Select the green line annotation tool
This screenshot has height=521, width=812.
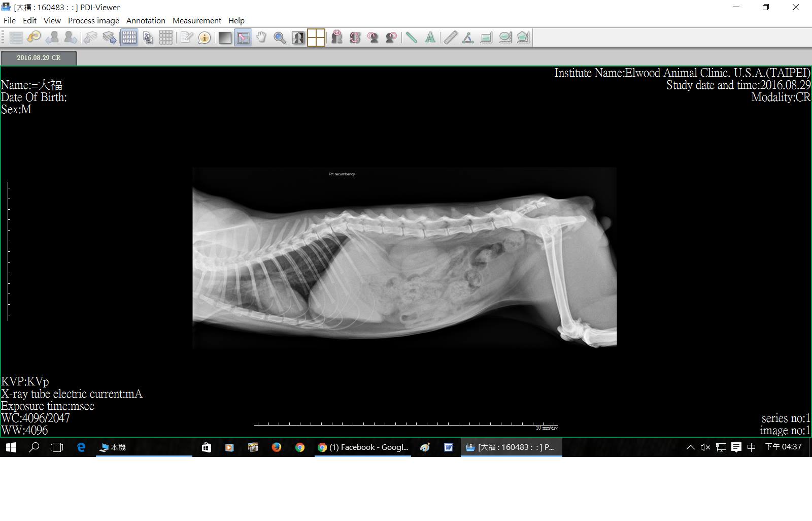[x=412, y=38]
